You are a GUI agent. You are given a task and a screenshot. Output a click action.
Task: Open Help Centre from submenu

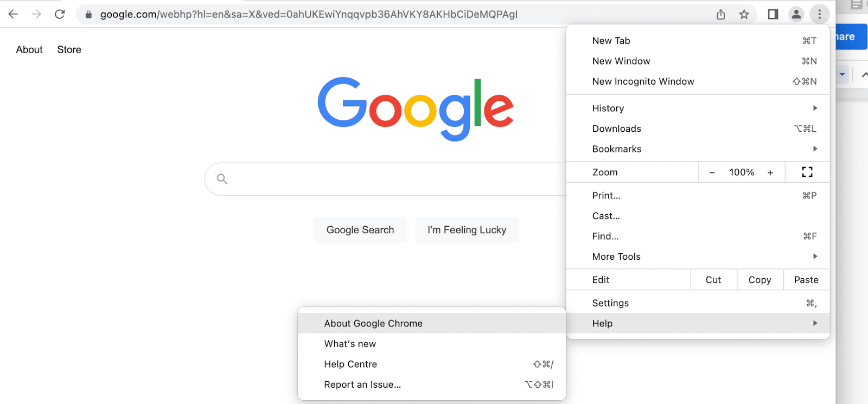coord(432,364)
